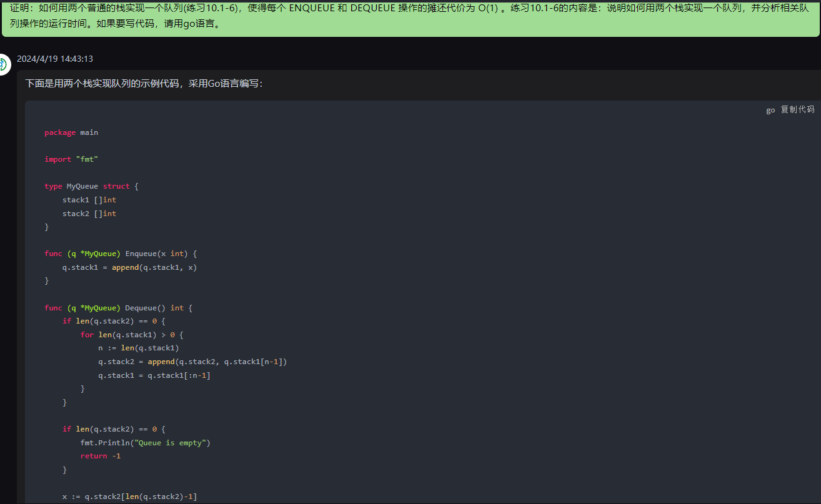Click the timestamp 2024/4/19 14:43:13
This screenshot has height=504, width=821.
pos(55,59)
